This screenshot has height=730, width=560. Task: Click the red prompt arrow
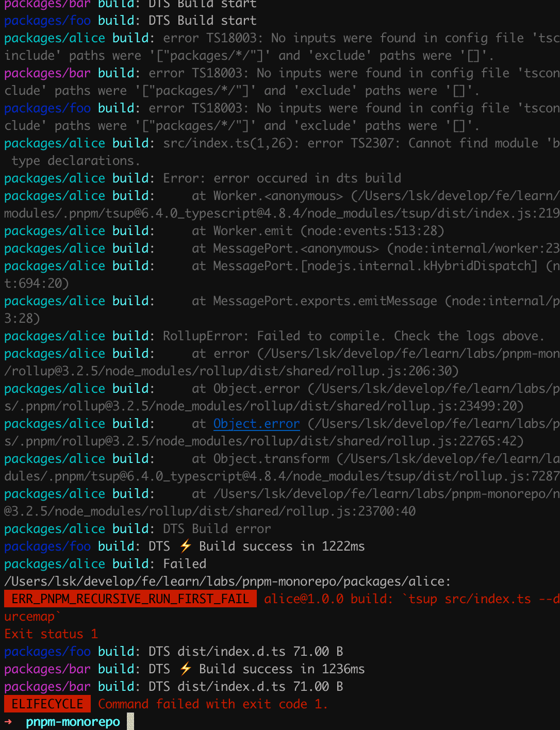tap(8, 722)
